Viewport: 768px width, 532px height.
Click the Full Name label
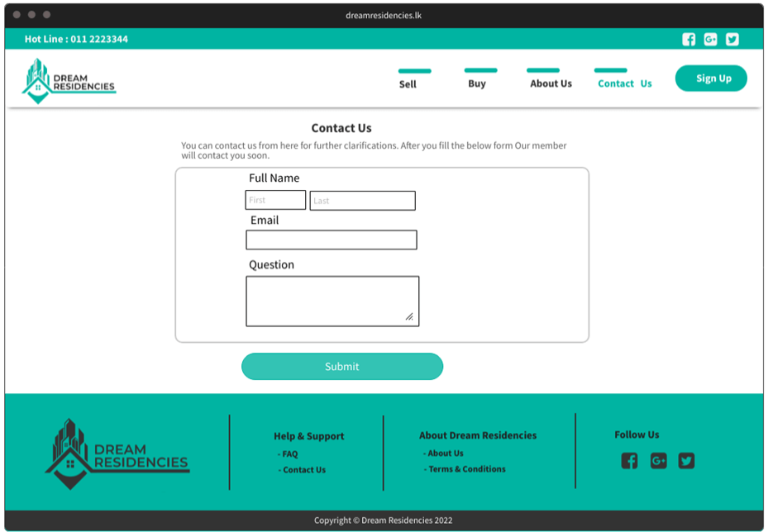click(274, 178)
